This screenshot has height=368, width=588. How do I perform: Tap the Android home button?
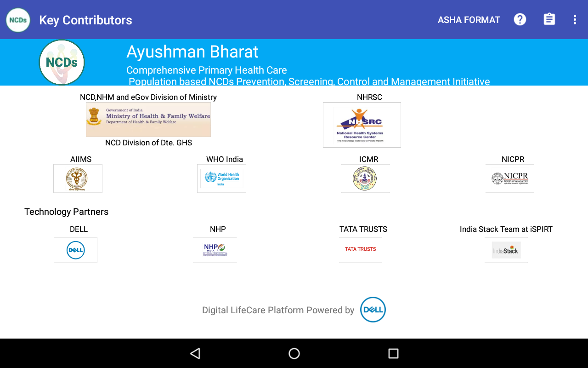(x=294, y=353)
